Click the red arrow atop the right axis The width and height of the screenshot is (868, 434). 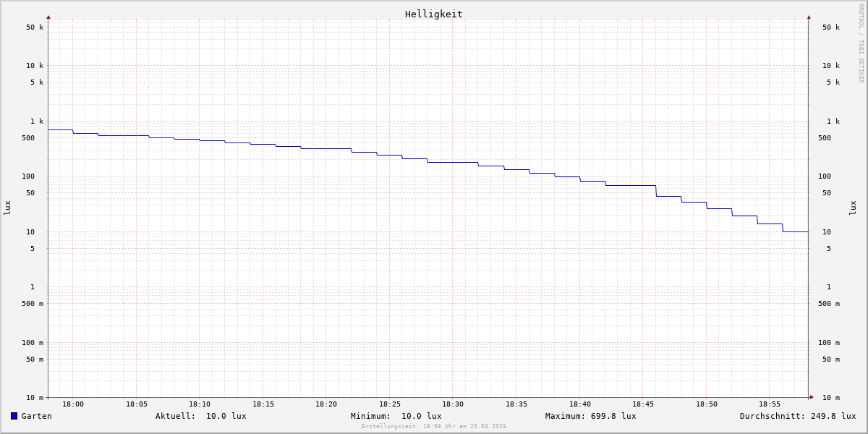pos(809,17)
